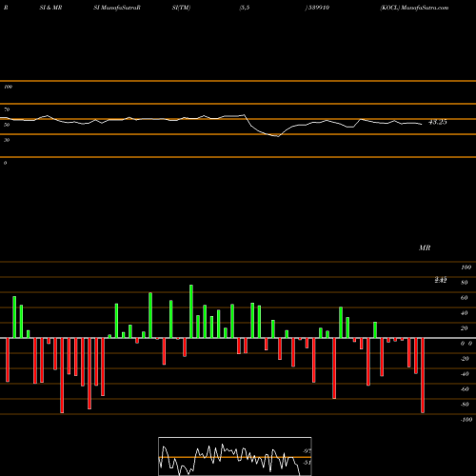The image size is (476, 476).
Task: Click the RSI current value 43.25
Action: click(438, 122)
